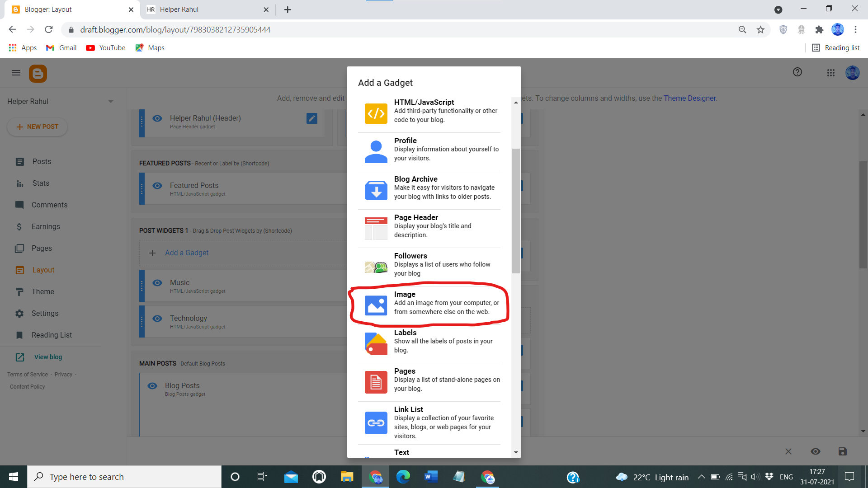Open View blog link
The width and height of the screenshot is (868, 488).
[x=48, y=357]
